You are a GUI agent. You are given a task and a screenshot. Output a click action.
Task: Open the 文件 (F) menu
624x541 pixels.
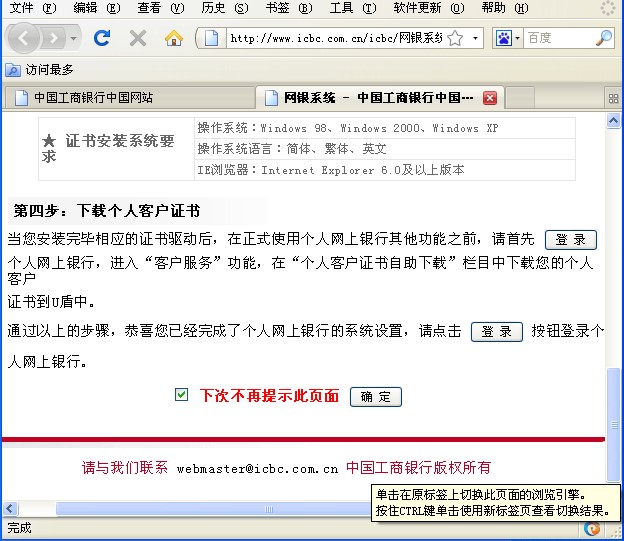pyautogui.click(x=33, y=8)
